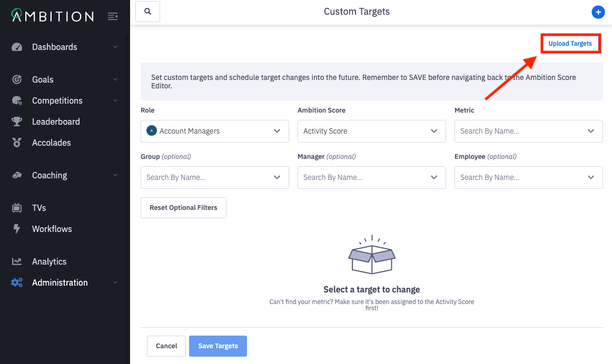The image size is (612, 364).
Task: Open the Role dropdown showing Account Managers
Action: [214, 131]
